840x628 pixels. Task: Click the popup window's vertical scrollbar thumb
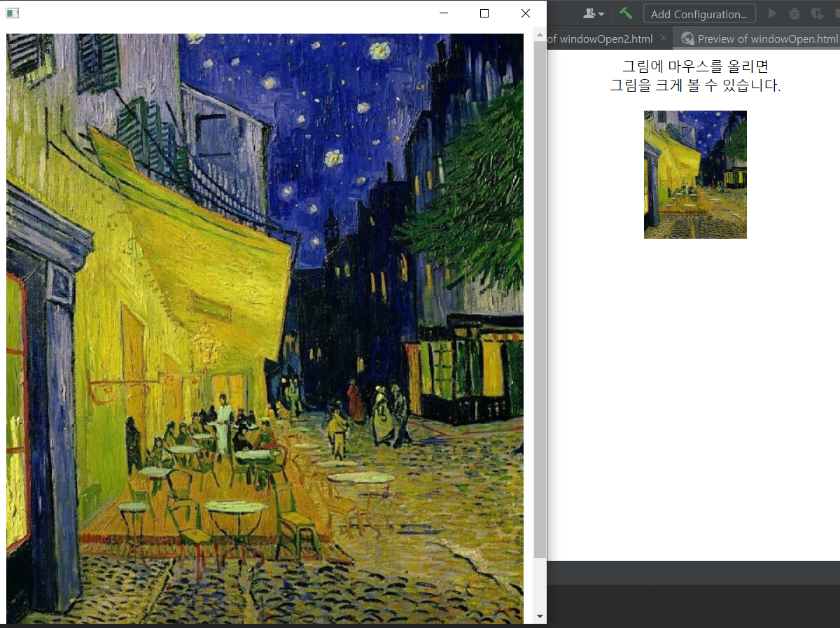click(x=540, y=299)
